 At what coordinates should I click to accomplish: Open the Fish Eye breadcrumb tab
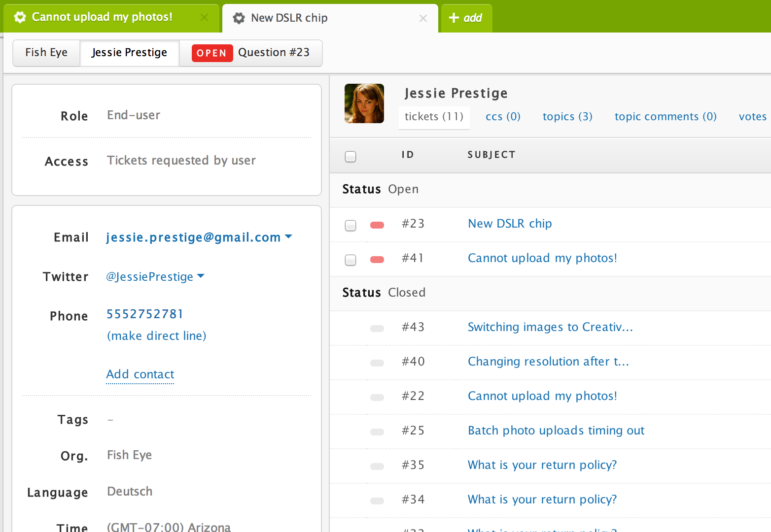pos(46,53)
